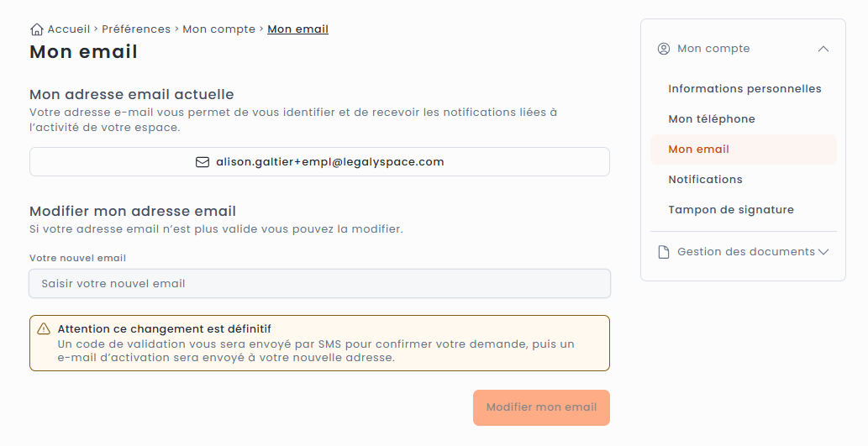The width and height of the screenshot is (868, 446).
Task: Expand the Gestion des documents chevron
Action: 823,252
